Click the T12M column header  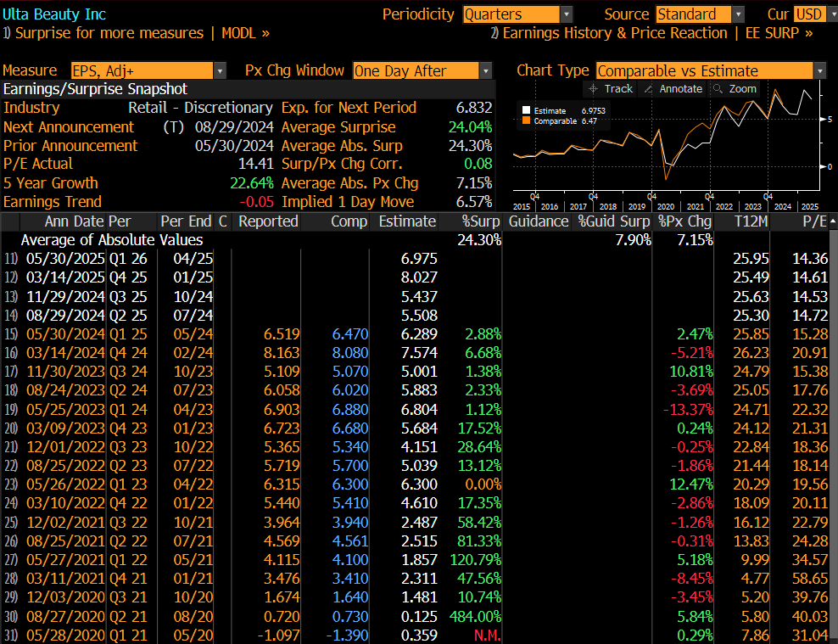point(751,221)
